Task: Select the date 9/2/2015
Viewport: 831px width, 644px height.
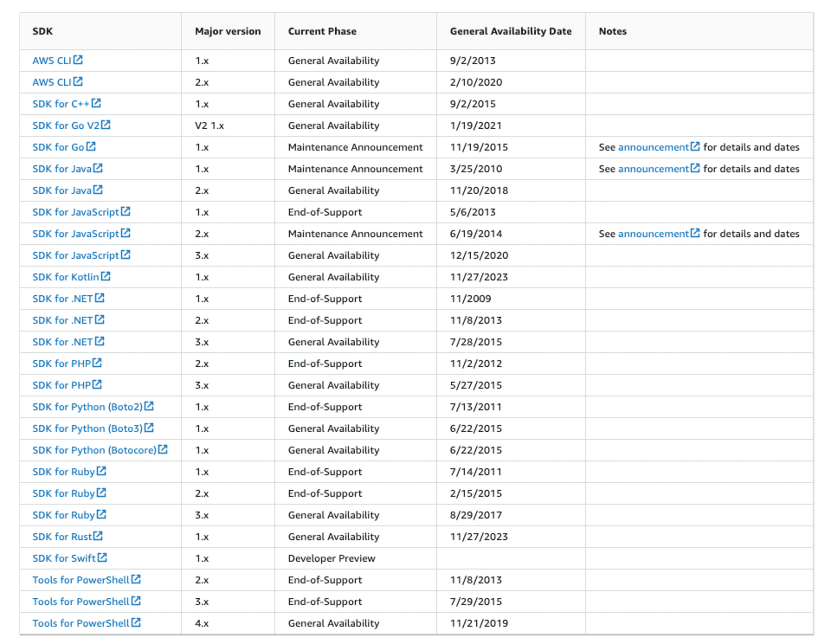Action: tap(473, 104)
